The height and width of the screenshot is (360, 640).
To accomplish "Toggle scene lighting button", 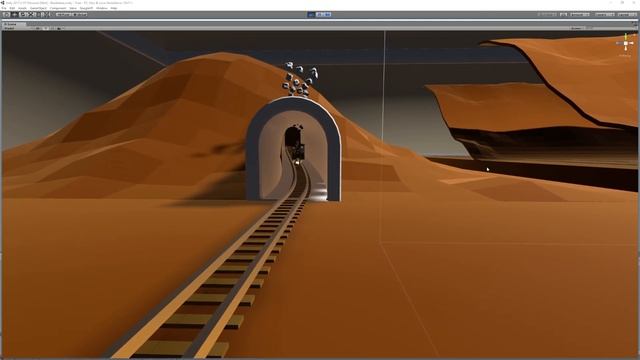I will click(x=45, y=28).
